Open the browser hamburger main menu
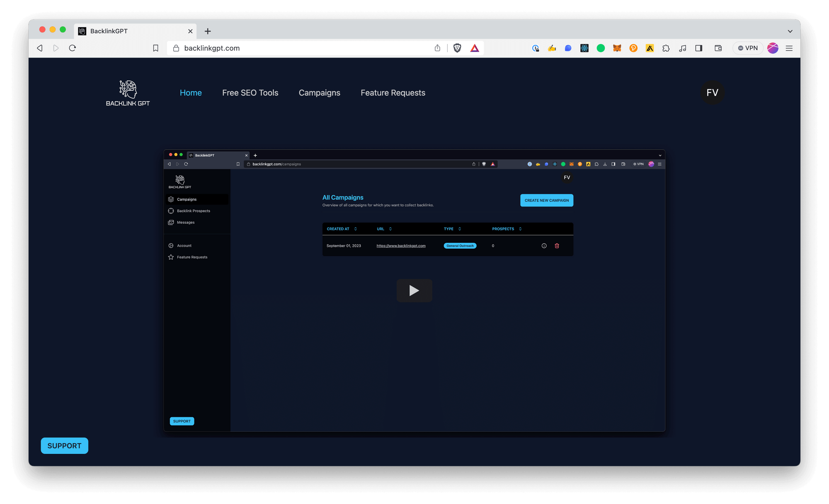 click(x=789, y=48)
